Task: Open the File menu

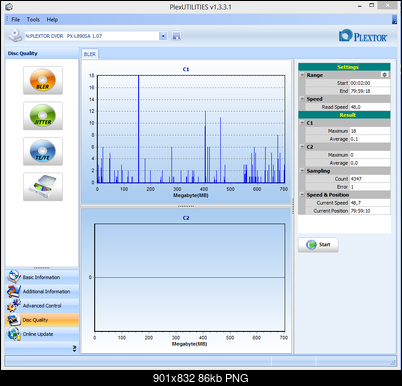Action: [15, 20]
